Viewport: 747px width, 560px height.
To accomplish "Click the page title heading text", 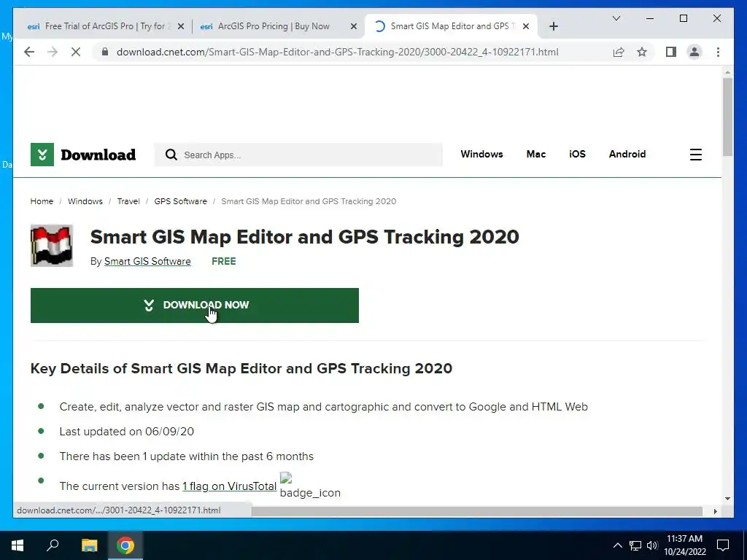I will (x=304, y=237).
